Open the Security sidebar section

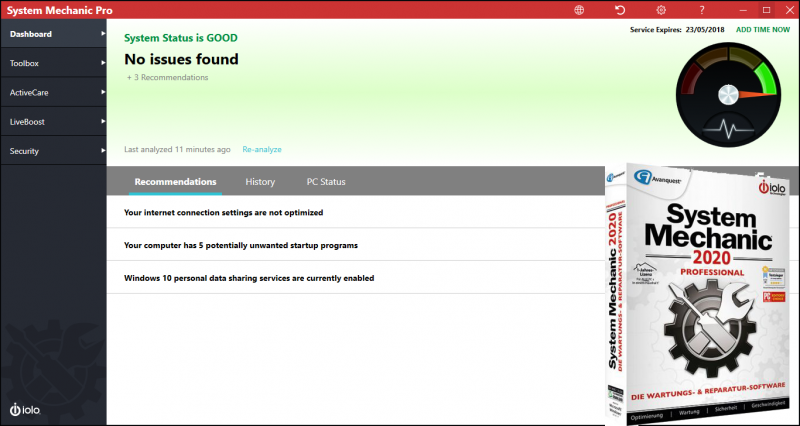(x=53, y=151)
